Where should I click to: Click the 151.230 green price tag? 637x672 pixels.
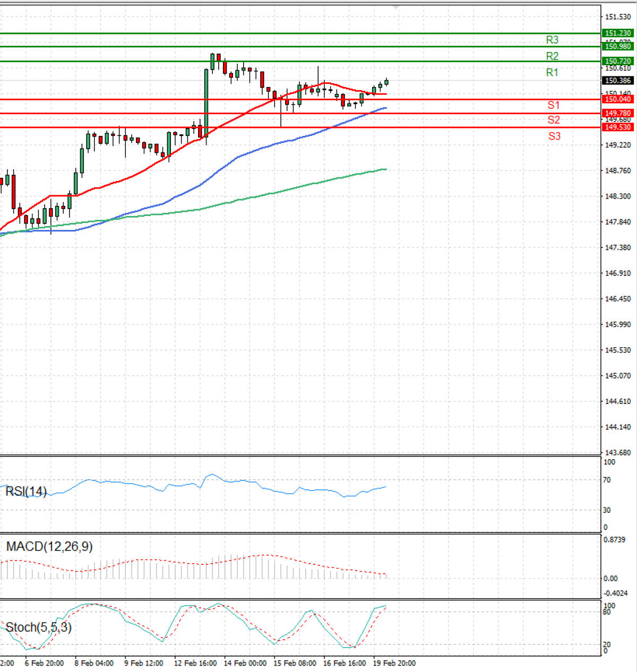tap(618, 33)
